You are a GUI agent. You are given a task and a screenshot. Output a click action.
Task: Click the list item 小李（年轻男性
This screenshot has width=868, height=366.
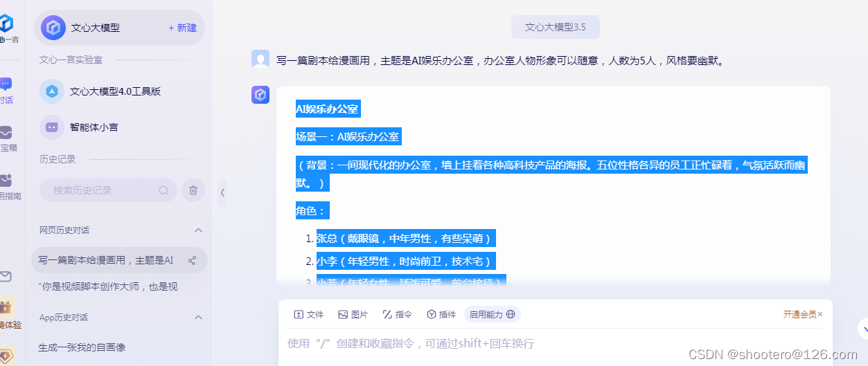[x=407, y=262]
